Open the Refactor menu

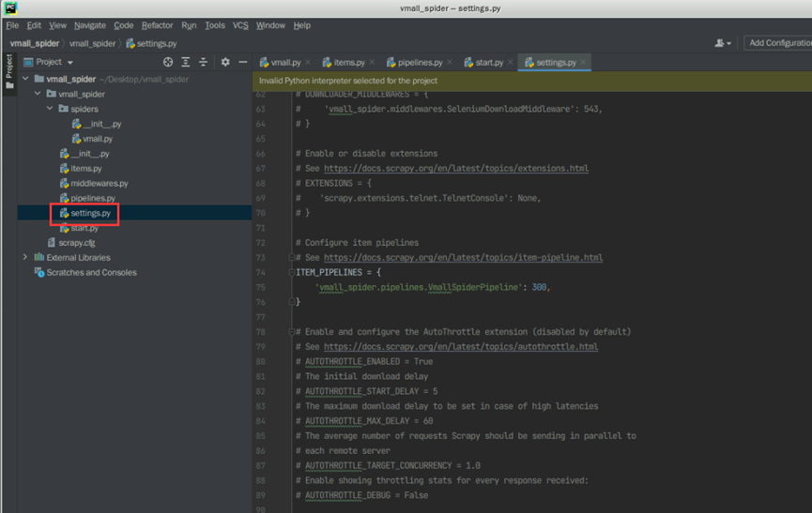[x=157, y=25]
